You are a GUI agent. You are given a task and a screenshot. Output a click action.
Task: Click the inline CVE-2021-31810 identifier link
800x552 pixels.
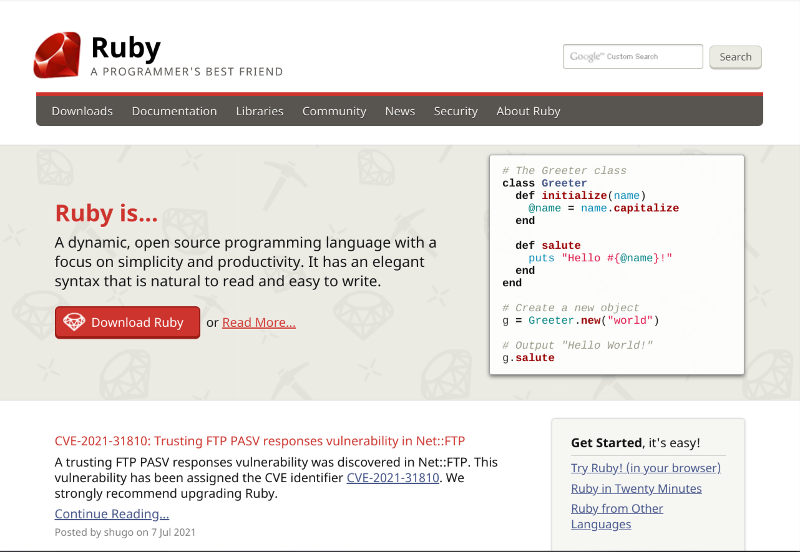(393, 478)
